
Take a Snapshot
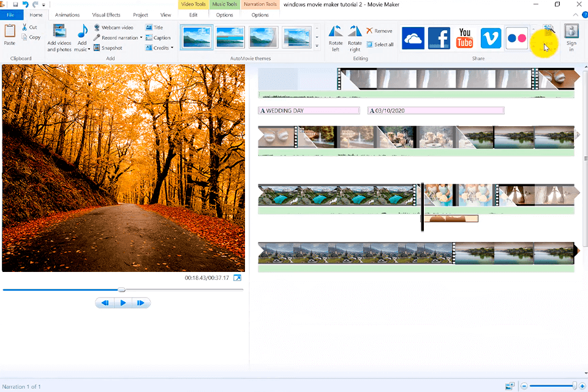click(x=108, y=48)
